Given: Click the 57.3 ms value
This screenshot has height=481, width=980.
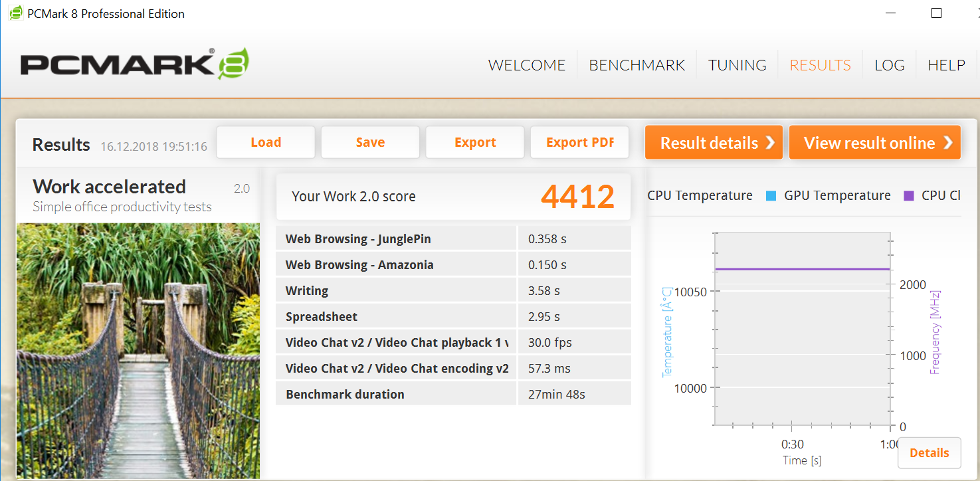Looking at the screenshot, I should pos(549,369).
